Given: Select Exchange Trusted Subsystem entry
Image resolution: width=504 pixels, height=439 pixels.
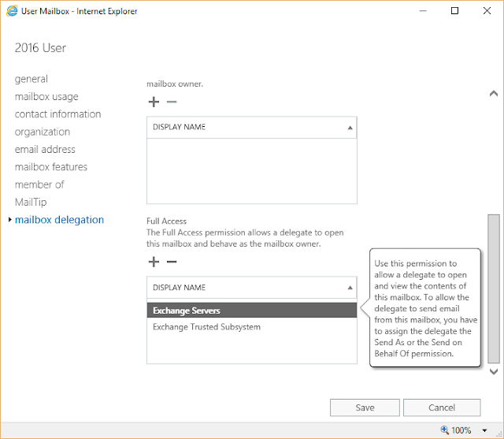Looking at the screenshot, I should [x=252, y=327].
